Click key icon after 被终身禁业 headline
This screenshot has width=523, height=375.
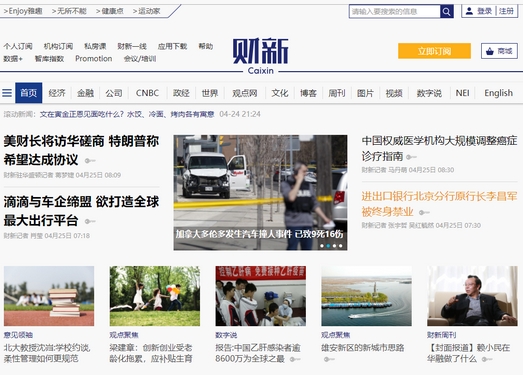pos(424,212)
